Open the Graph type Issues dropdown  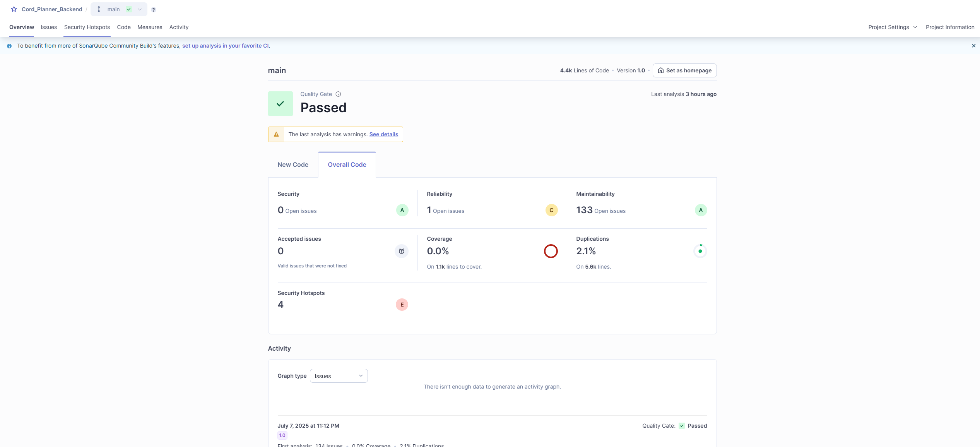point(339,376)
